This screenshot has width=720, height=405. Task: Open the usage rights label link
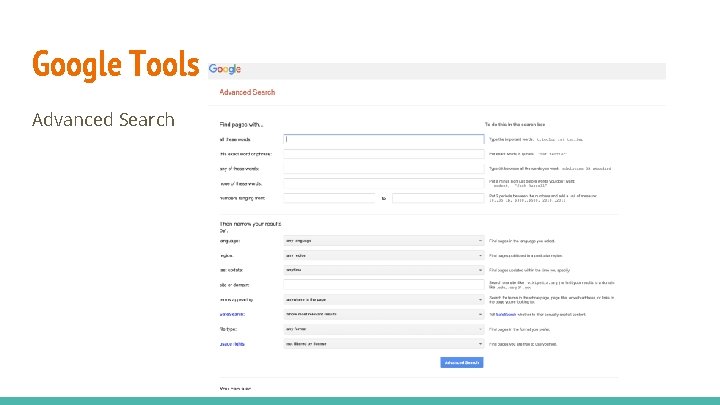[x=232, y=344]
